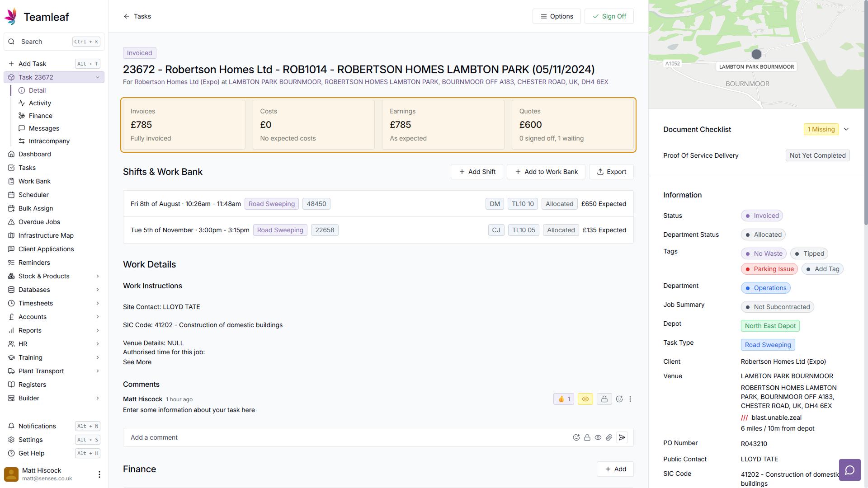Viewport: 868px width, 488px height.
Task: Open the chat bubble widget
Action: (850, 470)
